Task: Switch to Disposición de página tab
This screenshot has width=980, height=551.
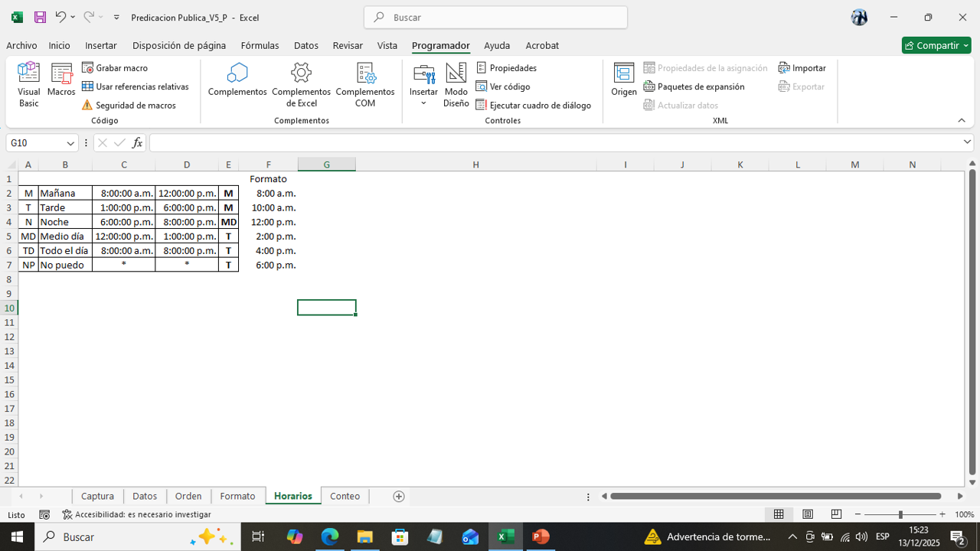Action: point(179,45)
